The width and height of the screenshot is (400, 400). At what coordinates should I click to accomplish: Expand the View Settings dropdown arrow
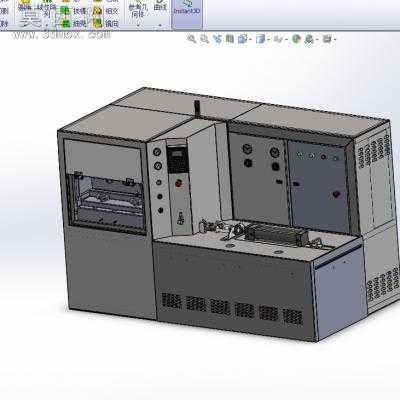tap(335, 40)
